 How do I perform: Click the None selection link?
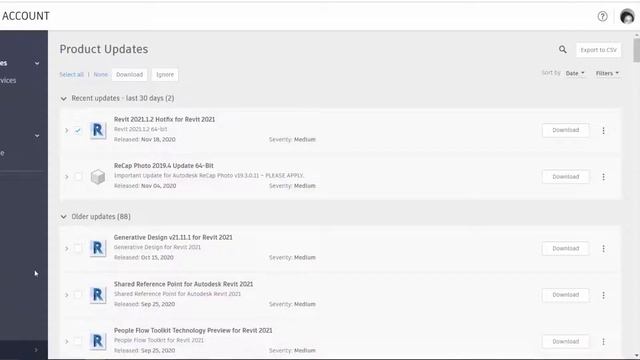tap(100, 74)
